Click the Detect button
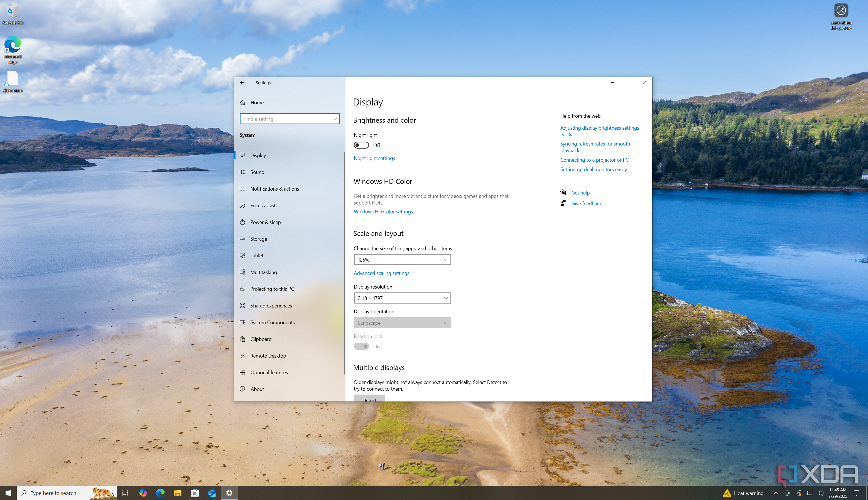Image resolution: width=868 pixels, height=500 pixels. point(369,398)
